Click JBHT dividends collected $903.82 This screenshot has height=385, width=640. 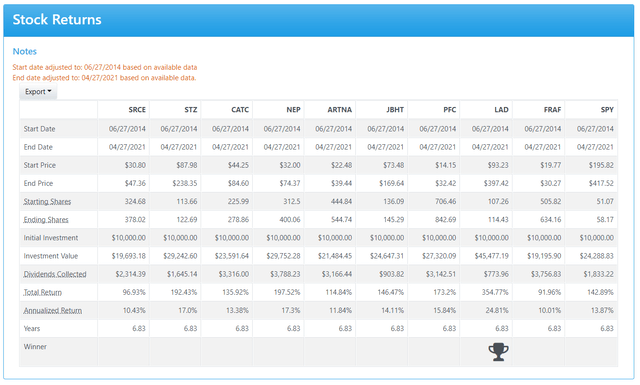pos(391,274)
